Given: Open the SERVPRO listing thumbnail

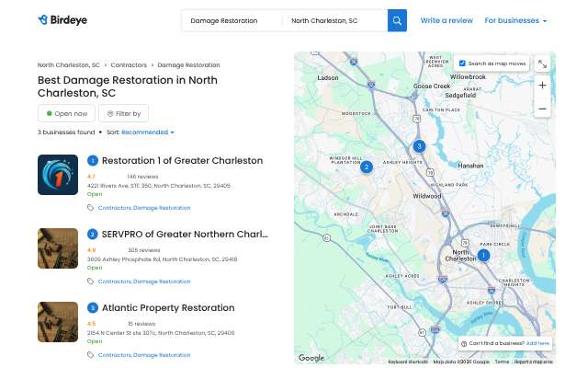Looking at the screenshot, I should tap(58, 248).
